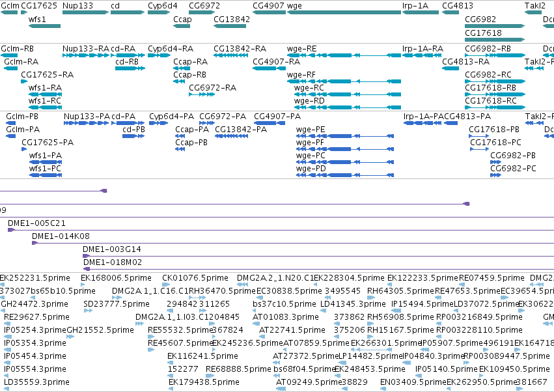Click the long wge gene bar
554x392 pixels.
[x=344, y=12]
